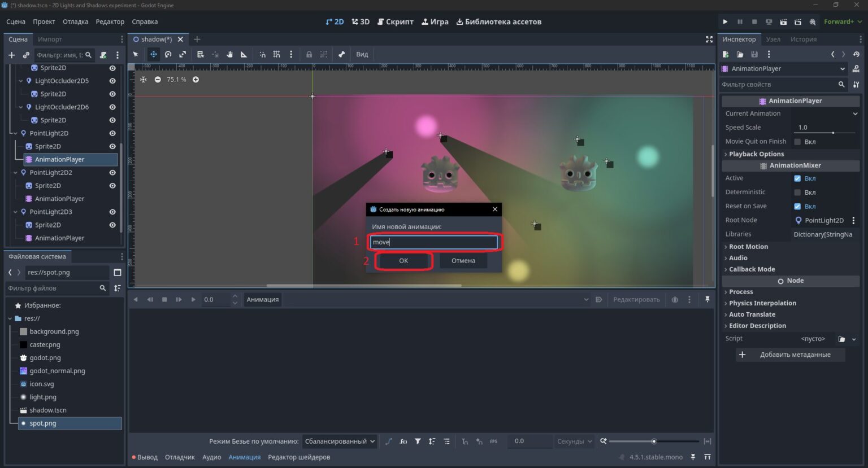This screenshot has width=868, height=468.
Task: Expand the Callback Mode section
Action: coord(752,269)
